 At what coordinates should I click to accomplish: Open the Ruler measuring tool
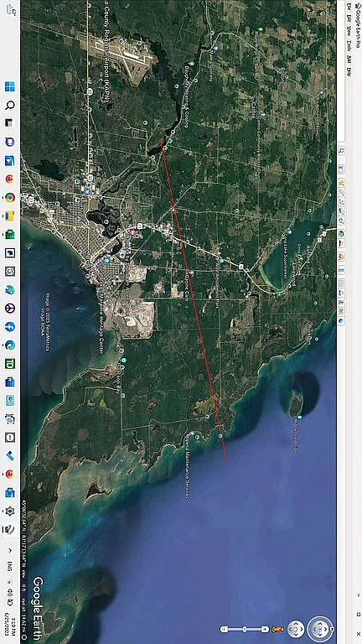[x=341, y=270]
